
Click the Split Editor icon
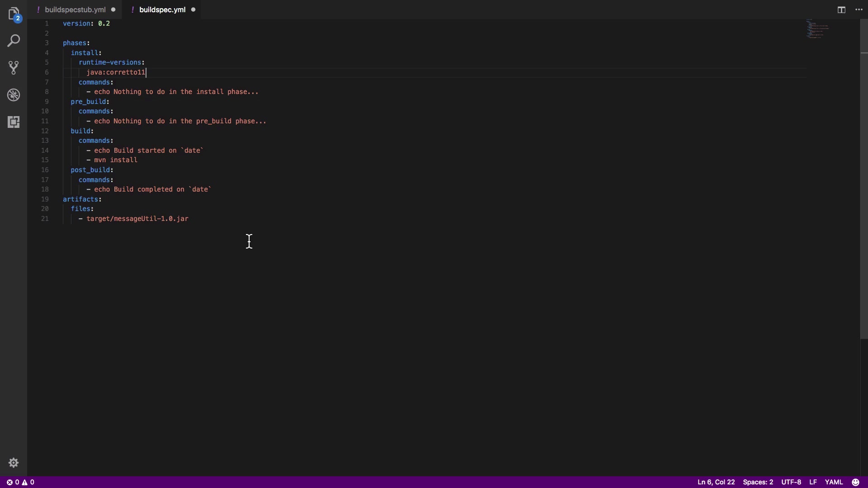[x=841, y=9]
